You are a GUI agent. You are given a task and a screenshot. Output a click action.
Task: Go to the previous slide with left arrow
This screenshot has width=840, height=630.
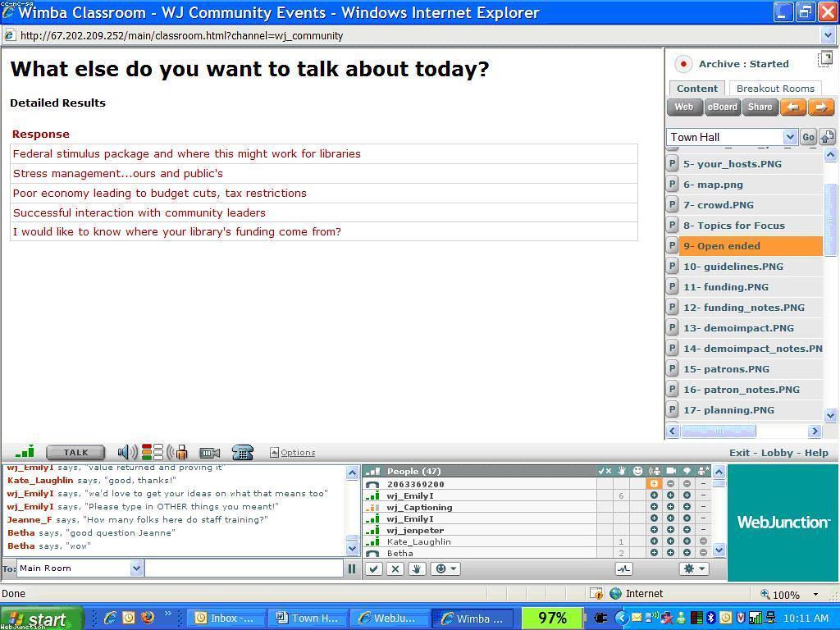(792, 107)
